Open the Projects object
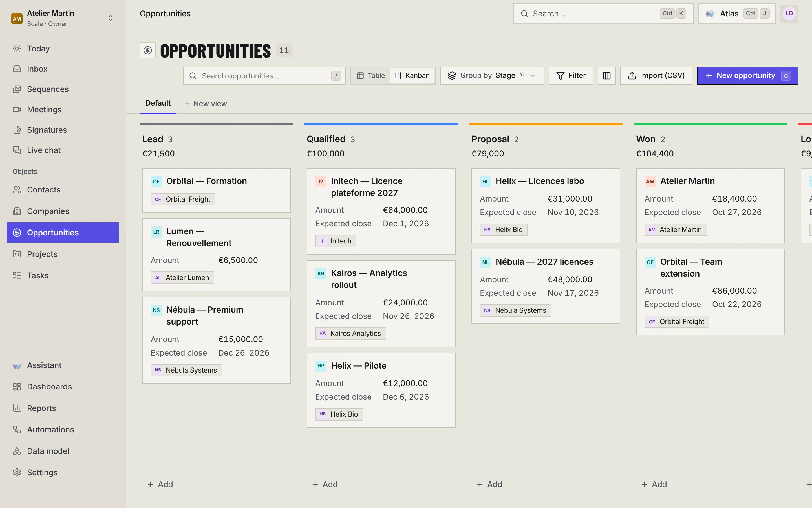Screen dimensions: 812x508 [63, 254]
